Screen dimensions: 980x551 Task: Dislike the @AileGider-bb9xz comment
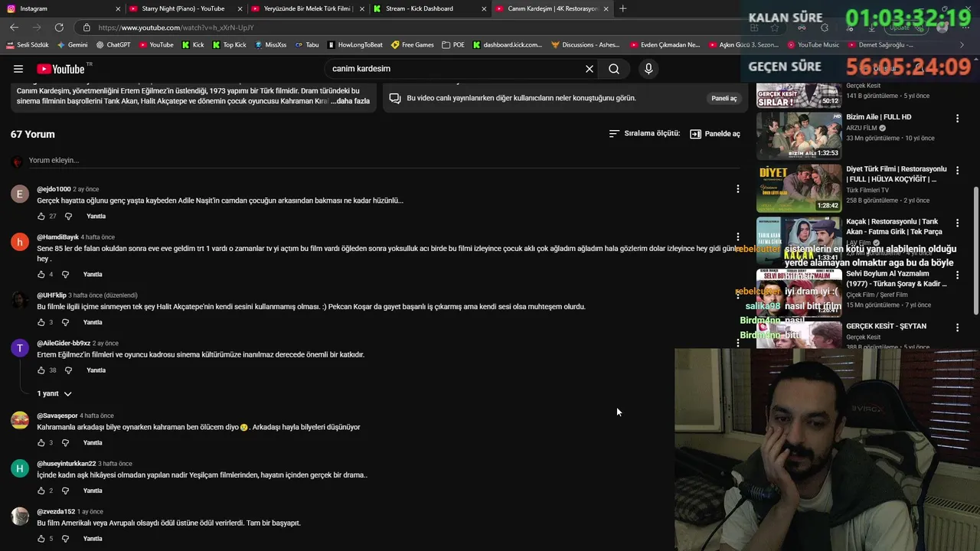pos(68,370)
